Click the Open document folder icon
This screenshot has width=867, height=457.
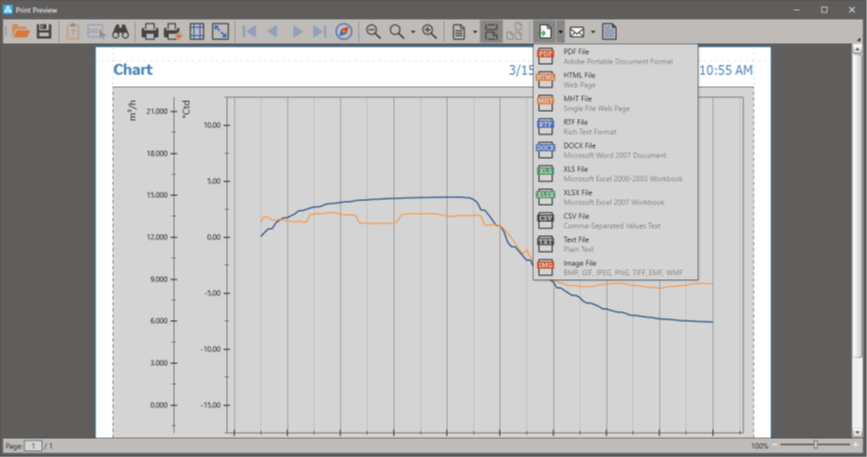20,32
